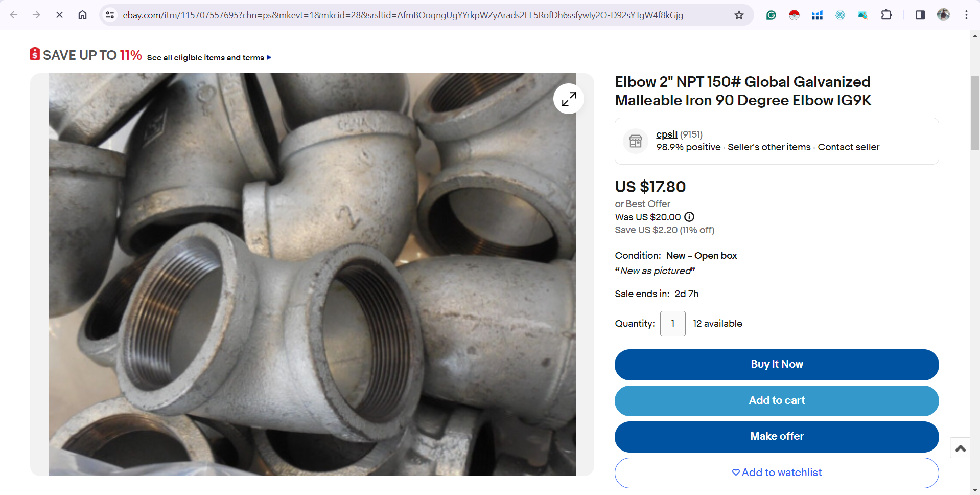Click the page vertical scrollbar thumb
The width and height of the screenshot is (980, 495).
[x=975, y=113]
